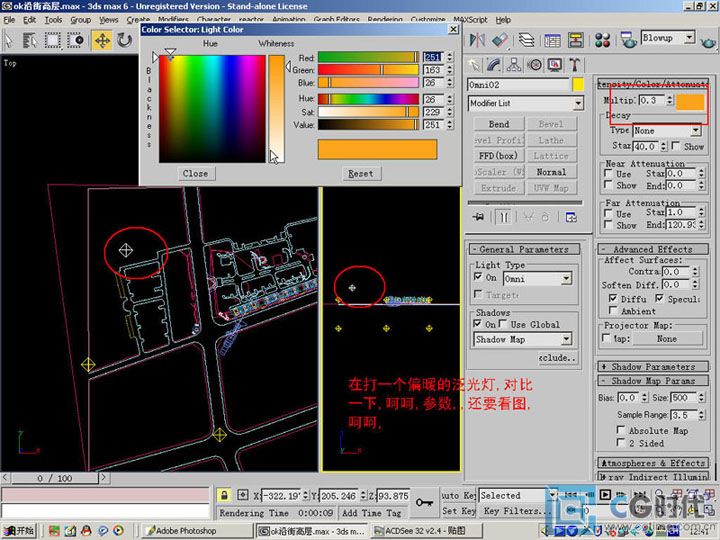Click the Pin Stack icon

(479, 216)
